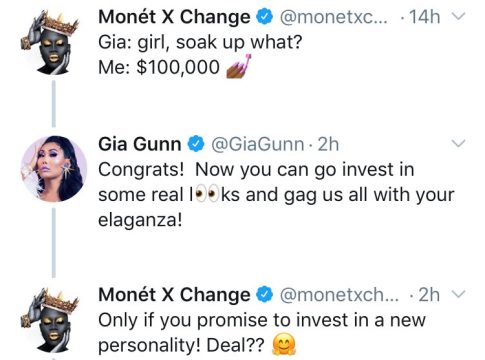Visit the @GiaGunn handle

coord(258,144)
